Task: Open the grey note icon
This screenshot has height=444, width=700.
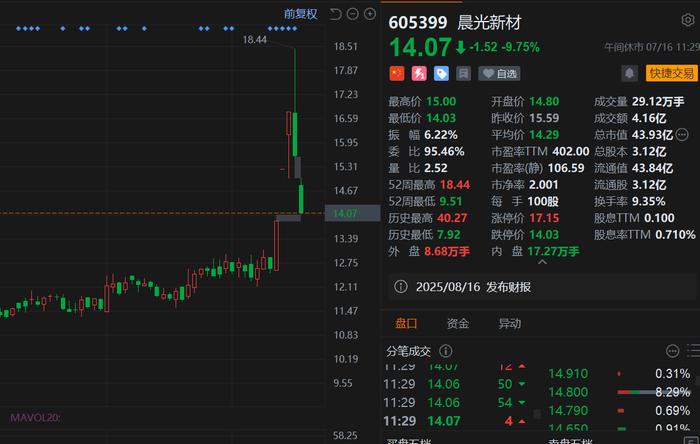Action: point(463,74)
